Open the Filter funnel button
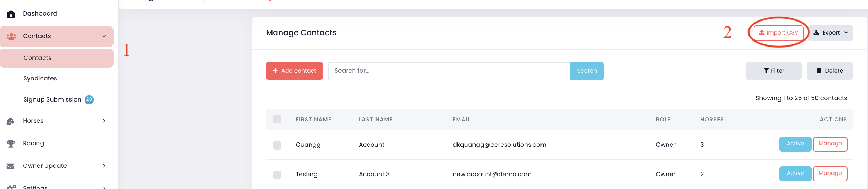868x189 pixels. 774,71
